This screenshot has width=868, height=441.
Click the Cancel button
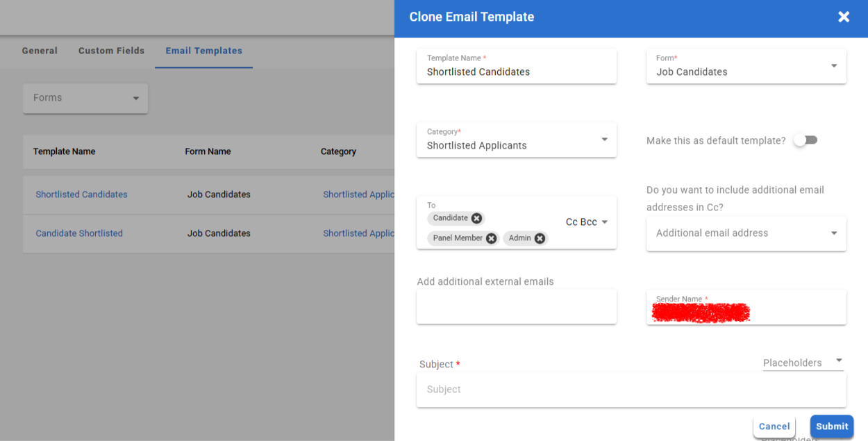pyautogui.click(x=774, y=426)
